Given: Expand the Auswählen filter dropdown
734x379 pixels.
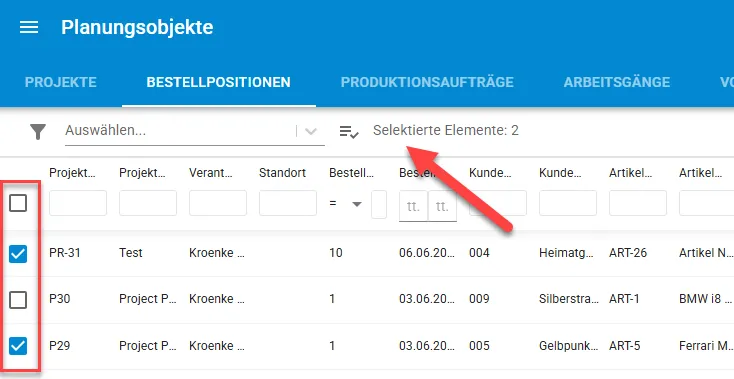Looking at the screenshot, I should [x=311, y=131].
